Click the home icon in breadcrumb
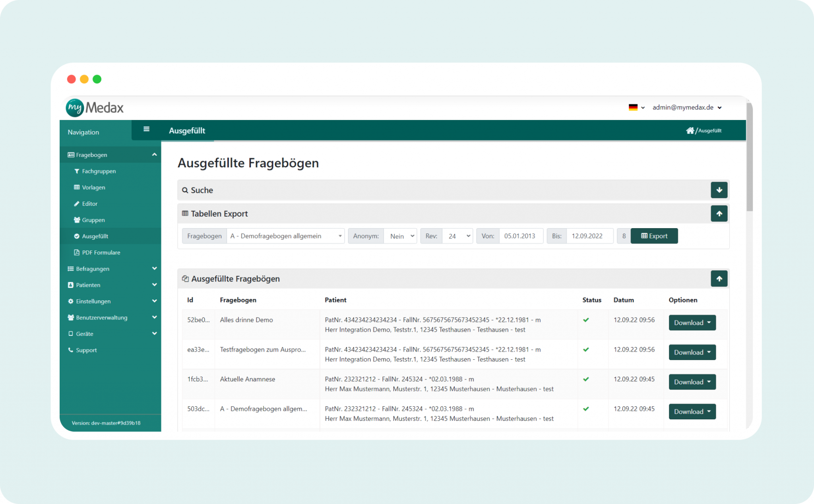The height and width of the screenshot is (504, 814). click(690, 130)
